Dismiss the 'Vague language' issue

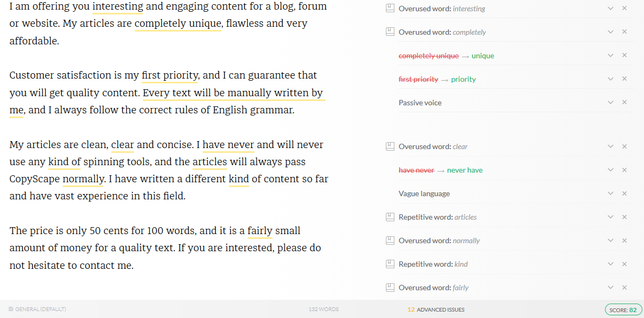[x=624, y=193]
